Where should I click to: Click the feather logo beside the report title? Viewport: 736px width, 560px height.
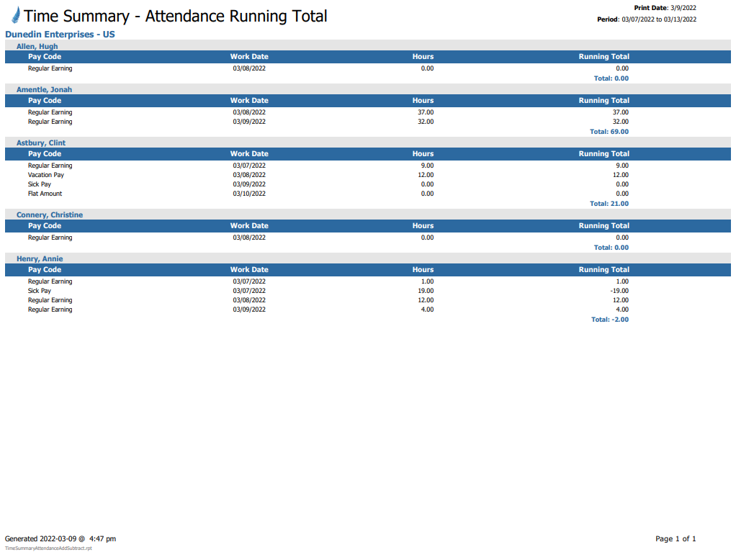[x=15, y=16]
